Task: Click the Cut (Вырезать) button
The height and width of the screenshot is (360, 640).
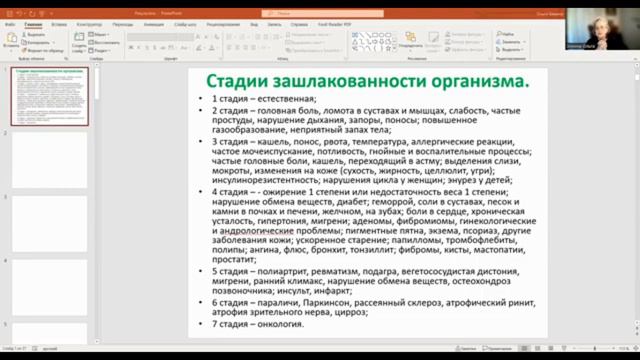Action: 34,35
